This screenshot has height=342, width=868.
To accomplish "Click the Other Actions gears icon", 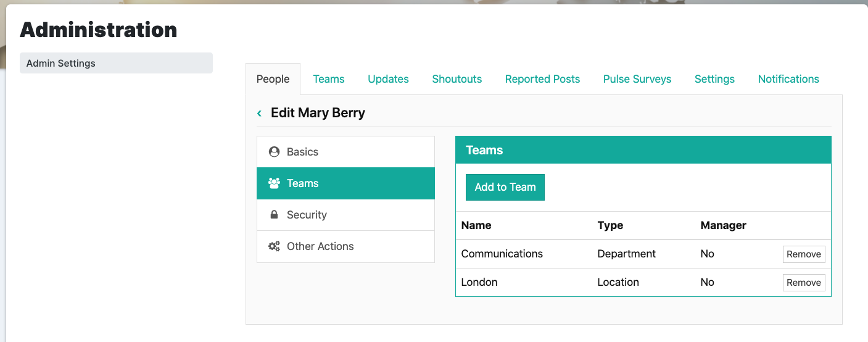I will coord(274,246).
